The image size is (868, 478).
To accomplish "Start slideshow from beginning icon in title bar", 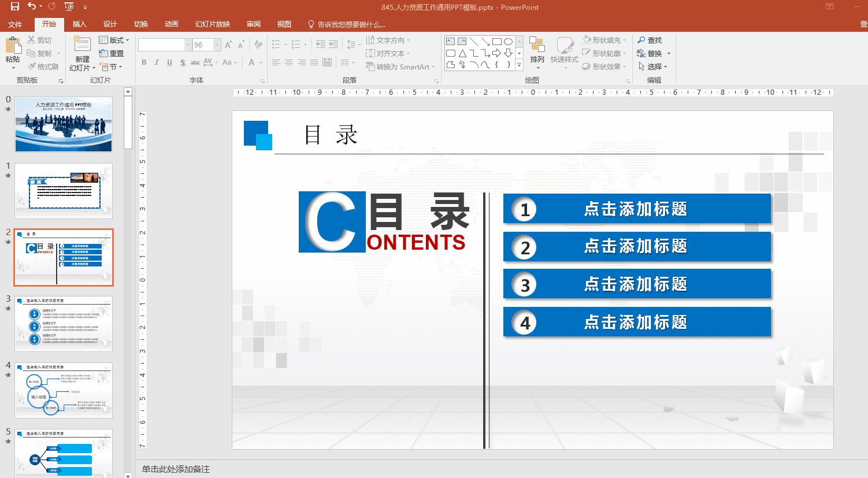I will [69, 7].
